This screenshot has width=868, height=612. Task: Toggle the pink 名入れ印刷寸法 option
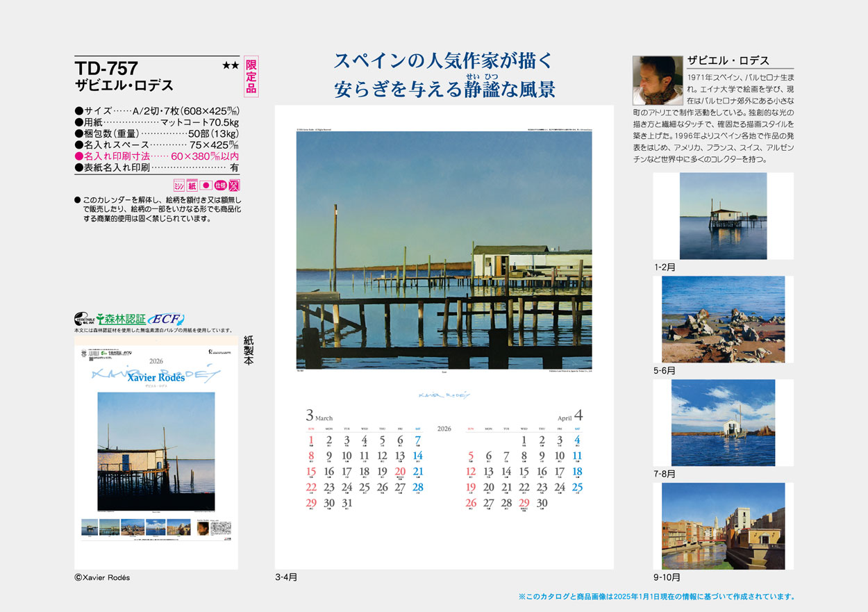click(x=153, y=156)
